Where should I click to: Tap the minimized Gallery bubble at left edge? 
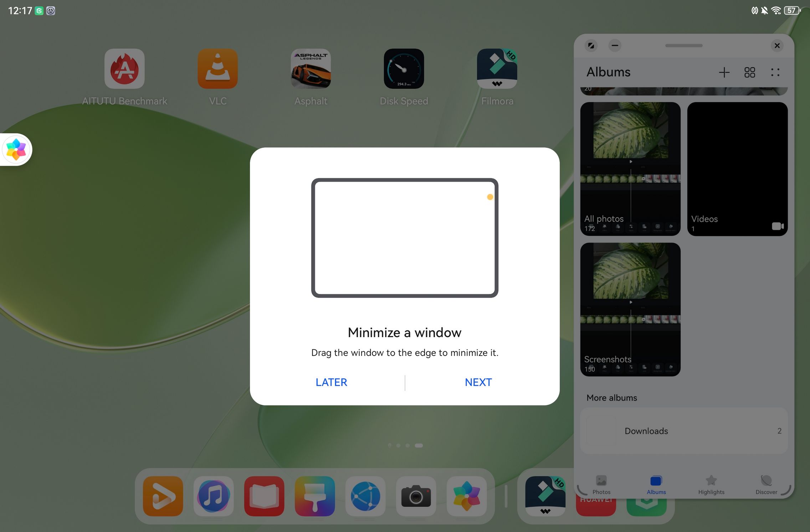tap(16, 150)
